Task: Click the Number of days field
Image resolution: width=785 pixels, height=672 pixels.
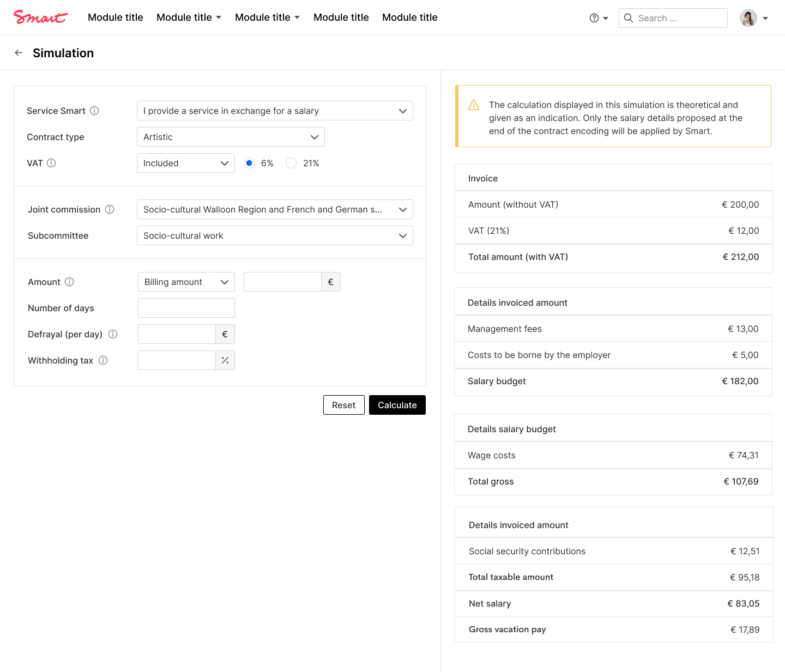Action: (186, 308)
